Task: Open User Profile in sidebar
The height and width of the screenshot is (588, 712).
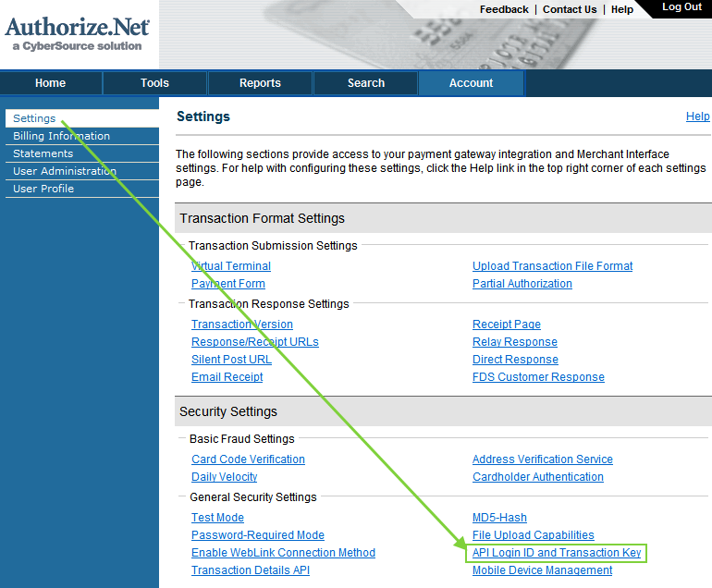Action: (82, 189)
